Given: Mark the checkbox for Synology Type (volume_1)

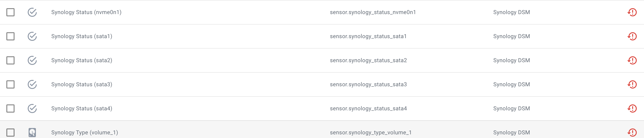Looking at the screenshot, I should (10, 132).
